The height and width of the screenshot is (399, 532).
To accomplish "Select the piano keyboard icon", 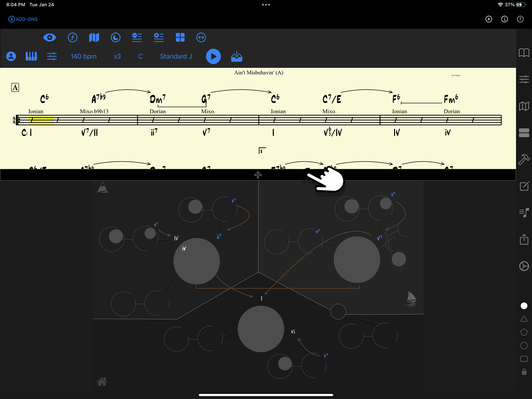I will (31, 56).
